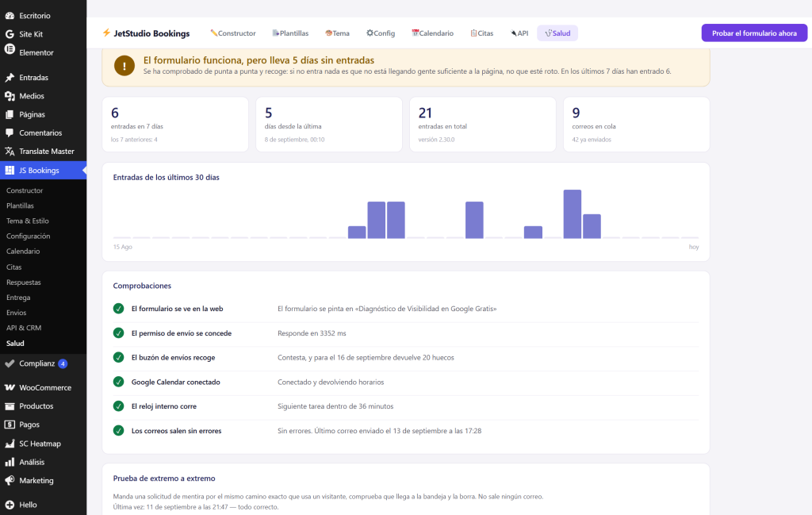Viewport: 812px width, 515px height.
Task: Click the '9 correos en cola' card
Action: pyautogui.click(x=637, y=125)
